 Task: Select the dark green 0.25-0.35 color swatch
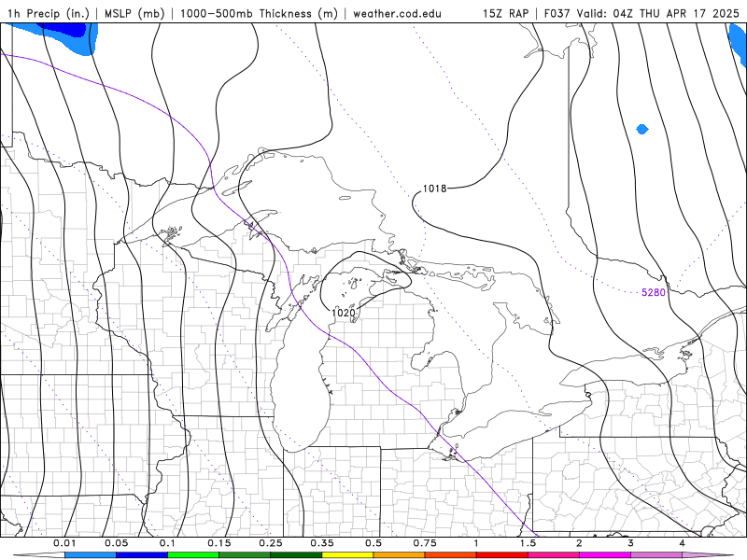coord(296,555)
